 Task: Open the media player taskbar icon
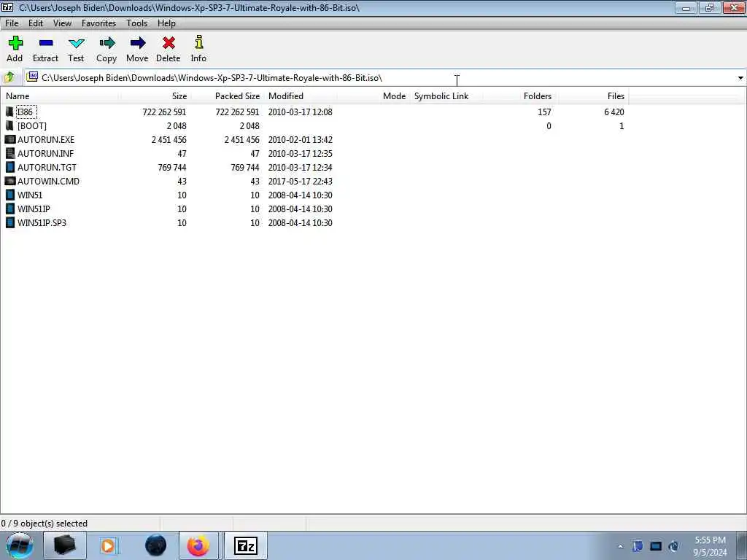click(x=108, y=545)
